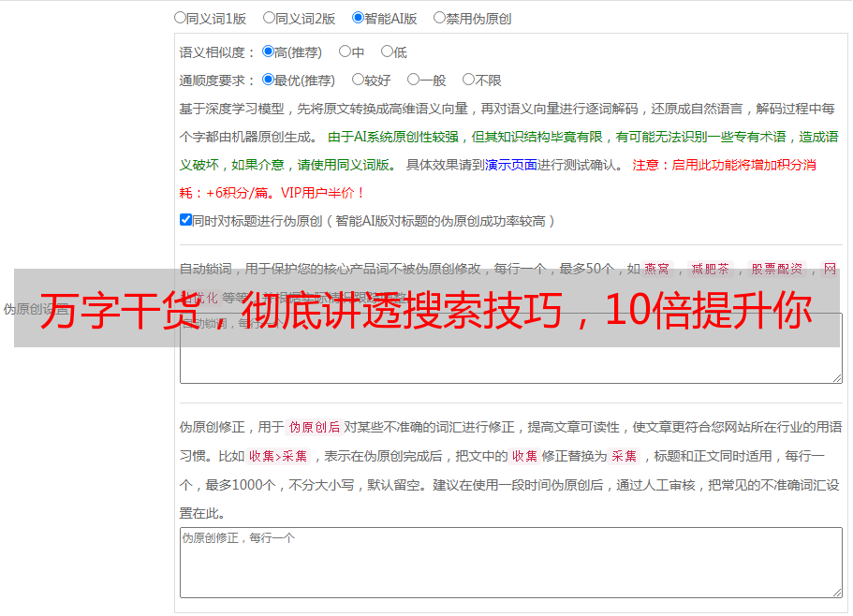Toggle 同时对标题进行伪原创 checkbox
Image resolution: width=853 pixels, height=616 pixels.
(x=185, y=220)
